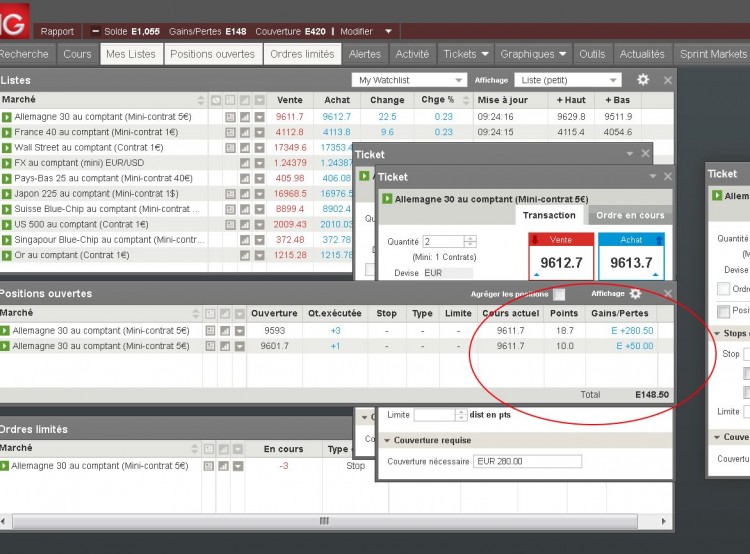Click green play icon for Wall Street market
This screenshot has height=554, width=750.
[x=6, y=148]
